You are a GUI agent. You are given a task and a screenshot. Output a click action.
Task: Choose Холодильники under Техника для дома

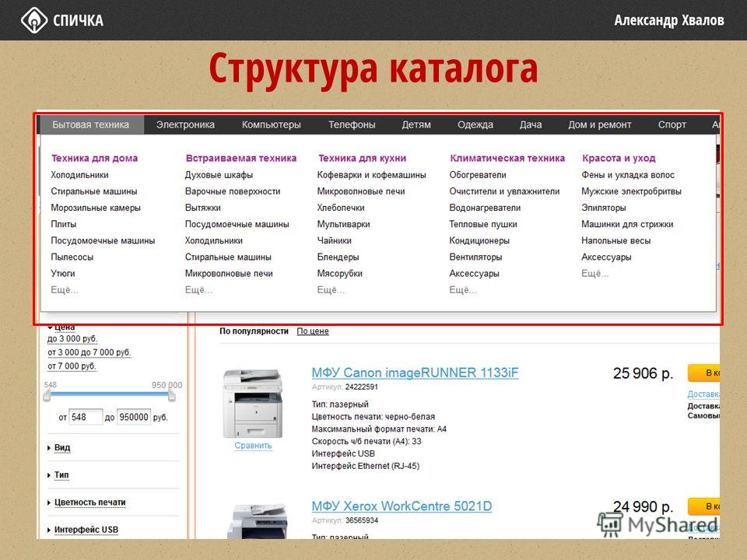(79, 175)
